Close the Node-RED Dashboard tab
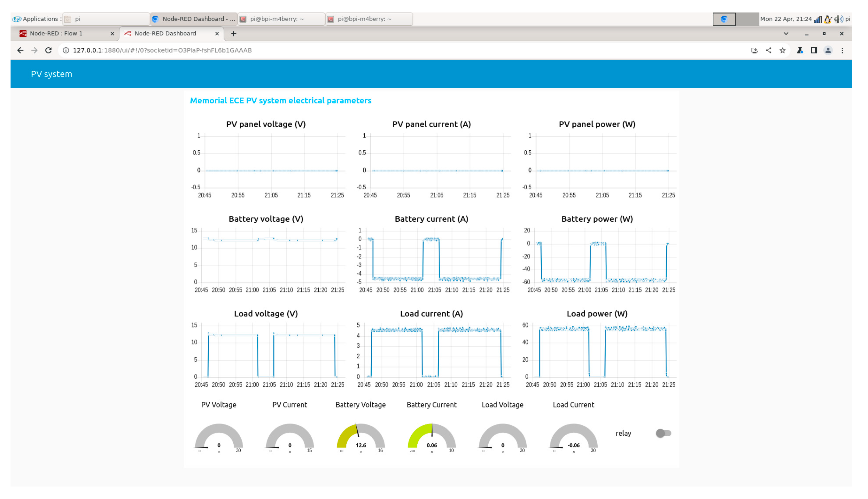 pyautogui.click(x=217, y=34)
